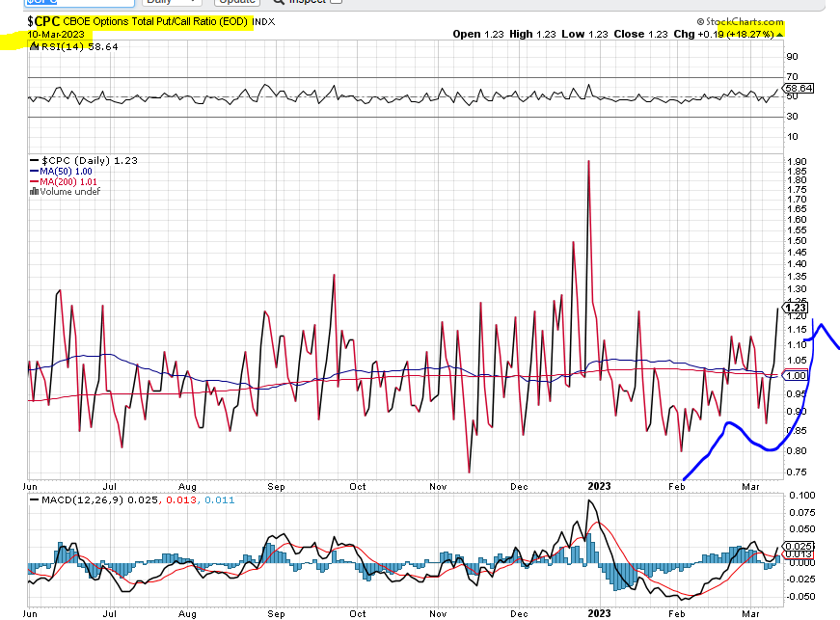This screenshot has width=840, height=620.
Task: Click the highlighted $CPC chart title
Action: click(140, 21)
